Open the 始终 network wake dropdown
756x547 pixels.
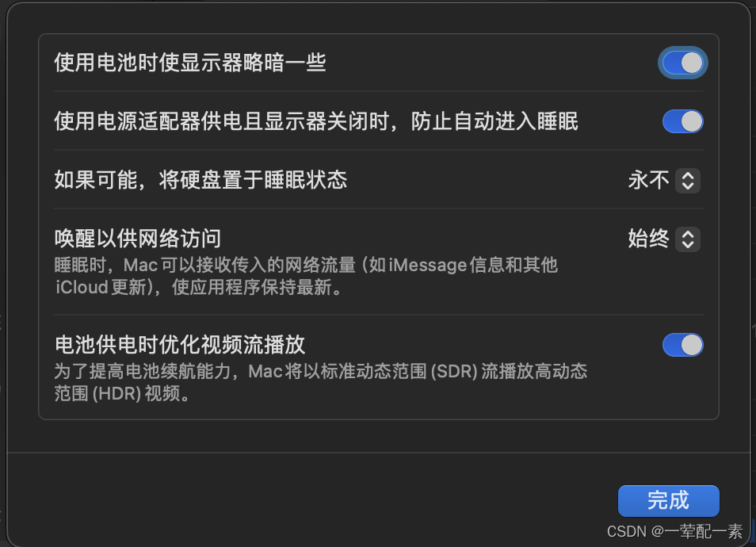(664, 239)
